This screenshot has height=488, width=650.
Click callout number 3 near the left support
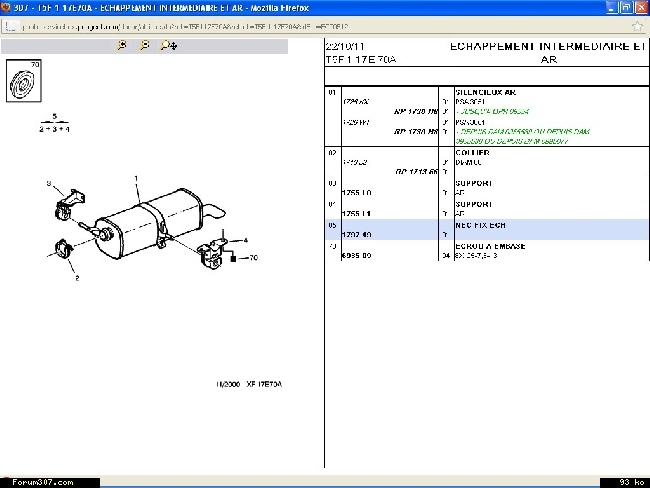click(x=49, y=183)
